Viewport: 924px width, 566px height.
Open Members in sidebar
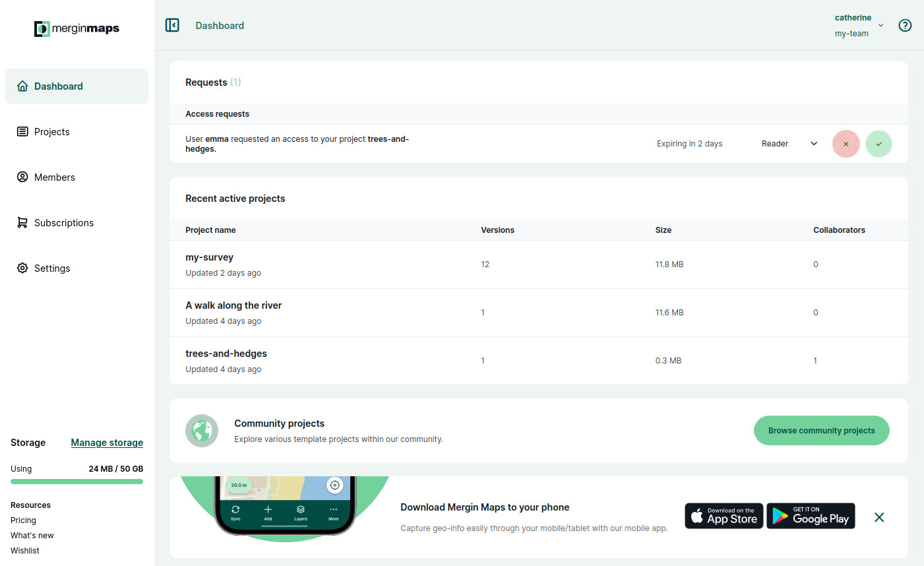click(77, 177)
